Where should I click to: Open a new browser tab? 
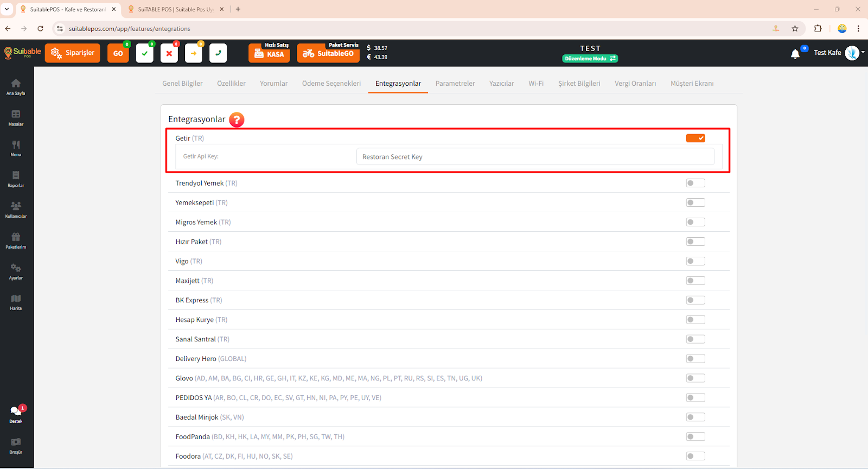pyautogui.click(x=238, y=9)
